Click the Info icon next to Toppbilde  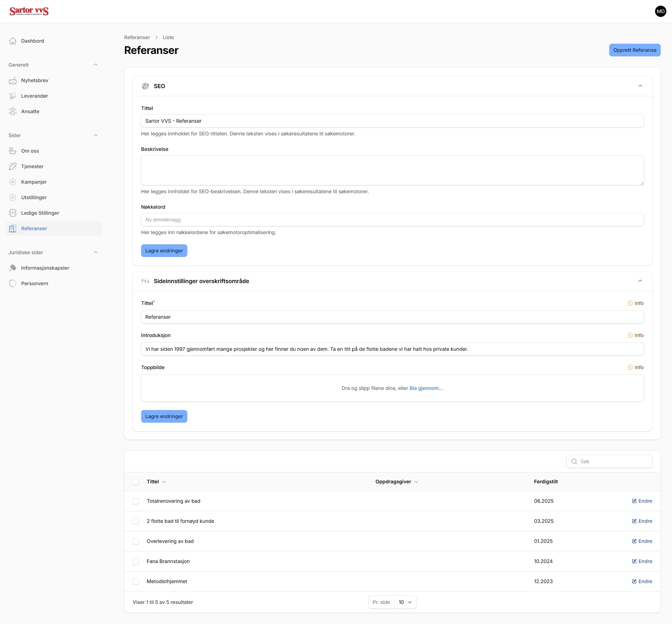coord(630,367)
